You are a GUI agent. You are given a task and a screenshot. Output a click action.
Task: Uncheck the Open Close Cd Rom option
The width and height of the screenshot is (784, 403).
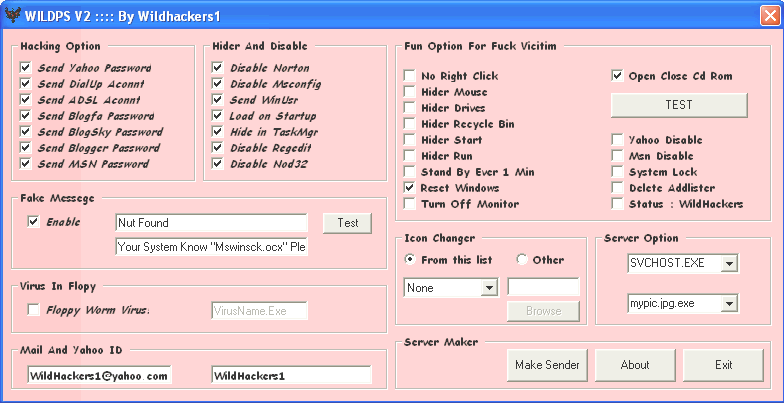pos(618,75)
